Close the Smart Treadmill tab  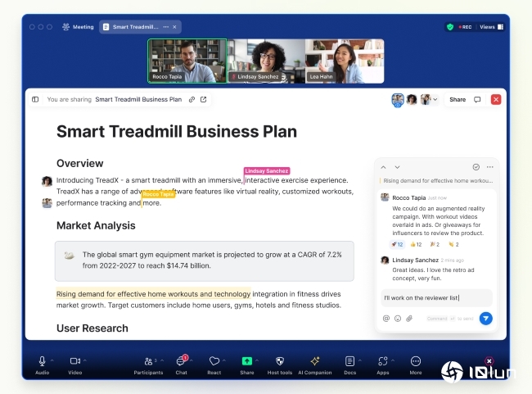tap(174, 27)
